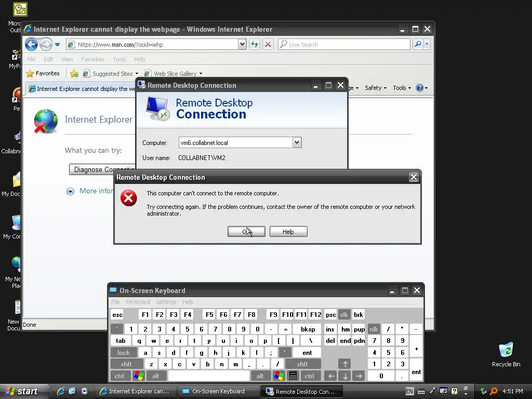532x399 pixels.
Task: Click the up arrow key on keyboard
Action: 345,364
